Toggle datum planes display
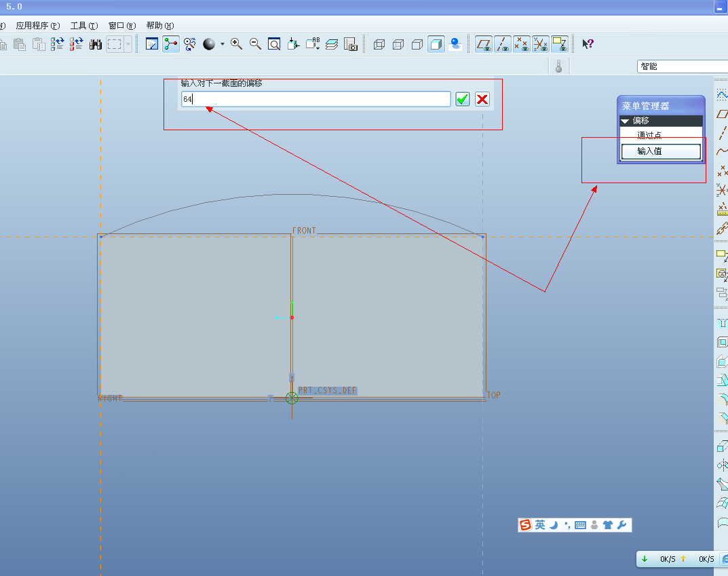The width and height of the screenshot is (728, 576). (x=484, y=44)
